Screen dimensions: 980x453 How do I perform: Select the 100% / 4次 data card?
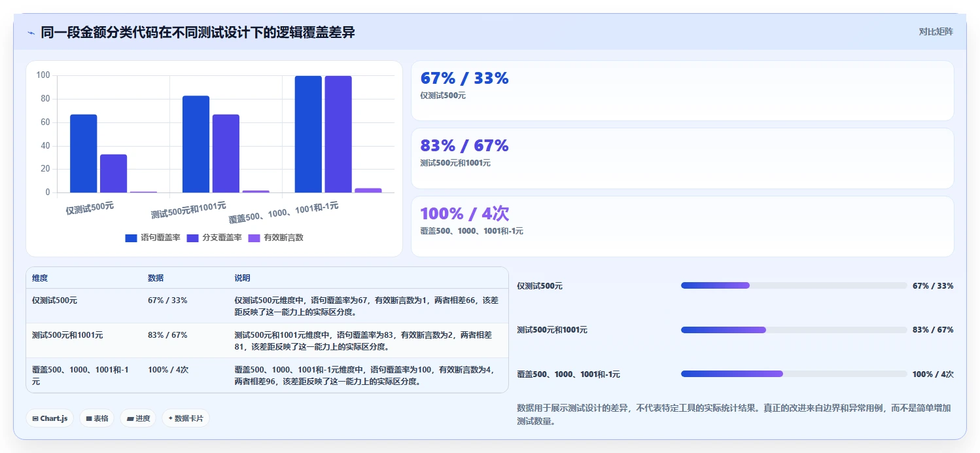point(682,226)
